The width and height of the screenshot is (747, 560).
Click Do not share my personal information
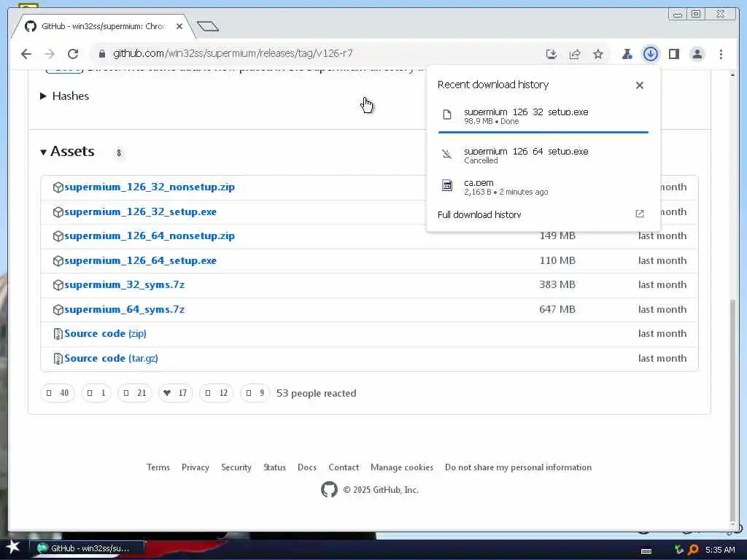[519, 467]
